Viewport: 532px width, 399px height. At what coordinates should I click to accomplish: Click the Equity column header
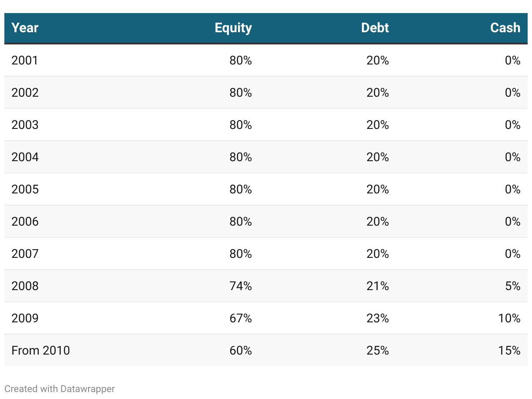[233, 28]
